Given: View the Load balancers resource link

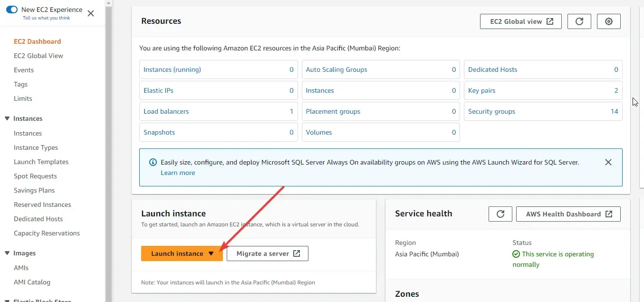Looking at the screenshot, I should pyautogui.click(x=166, y=111).
